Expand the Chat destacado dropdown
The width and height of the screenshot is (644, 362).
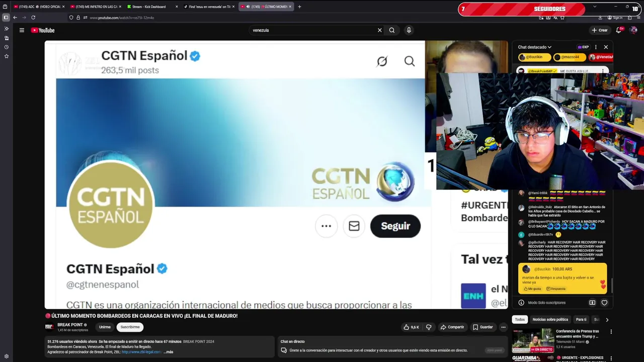(535, 47)
